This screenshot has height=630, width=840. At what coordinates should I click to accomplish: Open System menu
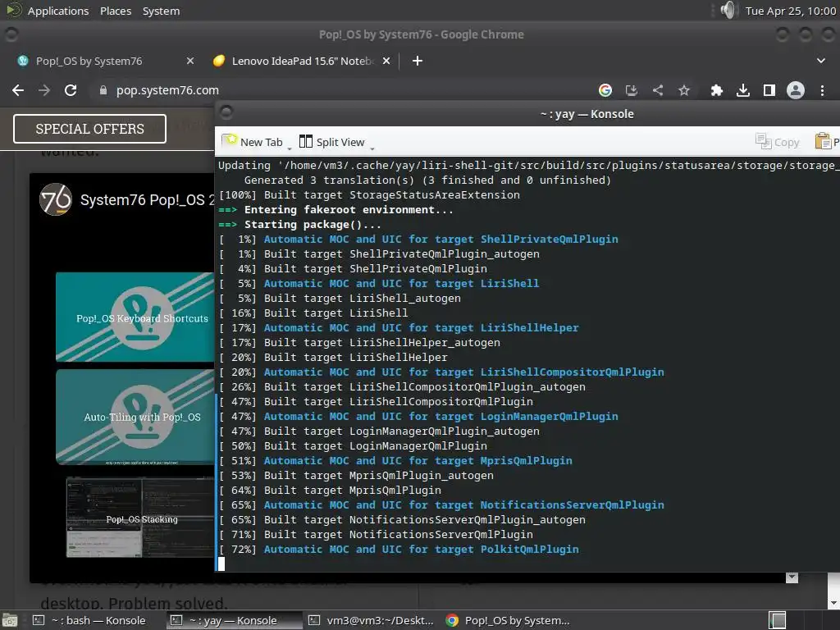click(162, 11)
